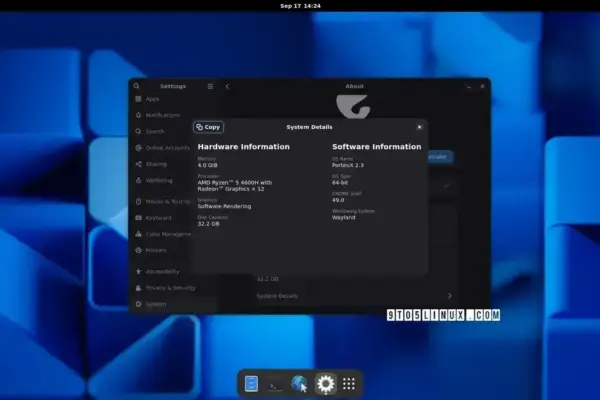
Task: Open Online Accounts settings
Action: [x=173, y=148]
